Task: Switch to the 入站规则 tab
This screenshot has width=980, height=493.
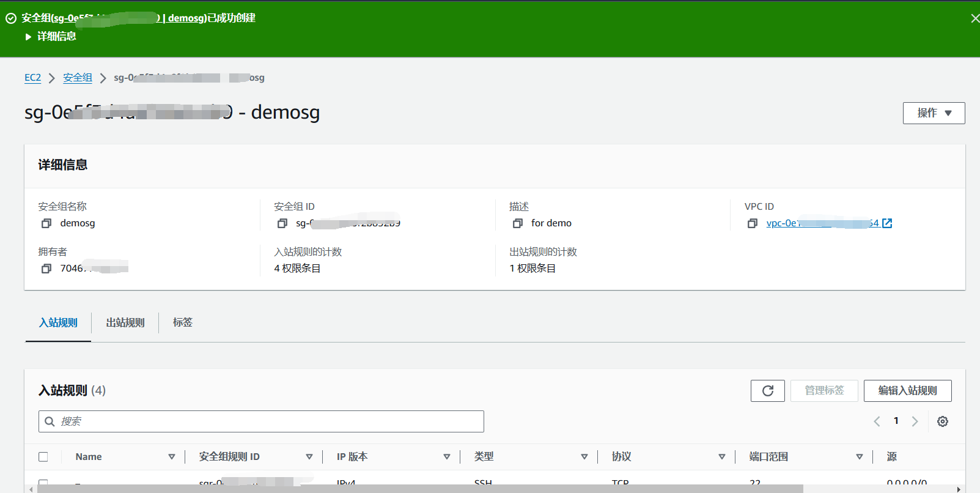Action: tap(58, 322)
